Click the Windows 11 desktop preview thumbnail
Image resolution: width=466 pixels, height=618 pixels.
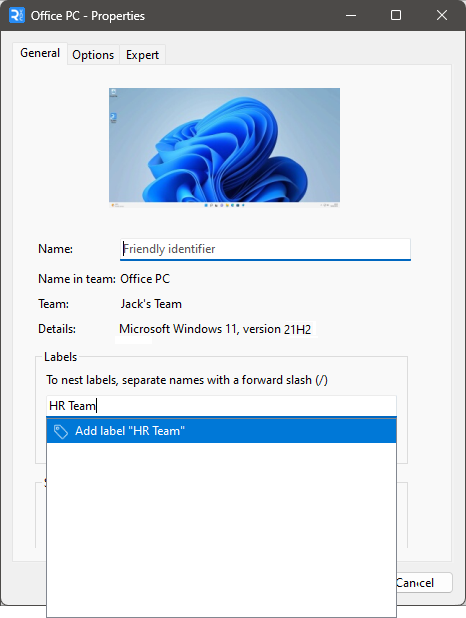[x=224, y=147]
